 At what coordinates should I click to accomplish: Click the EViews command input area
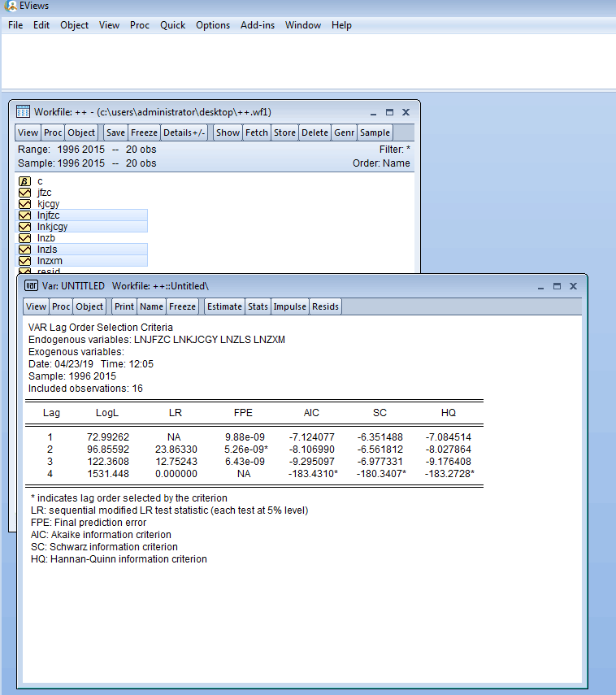pos(309,62)
